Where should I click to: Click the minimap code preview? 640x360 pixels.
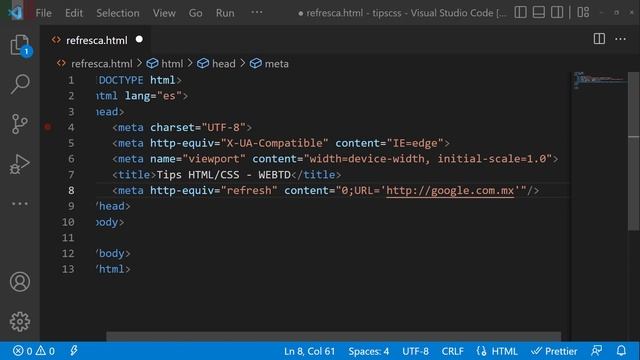(x=599, y=80)
